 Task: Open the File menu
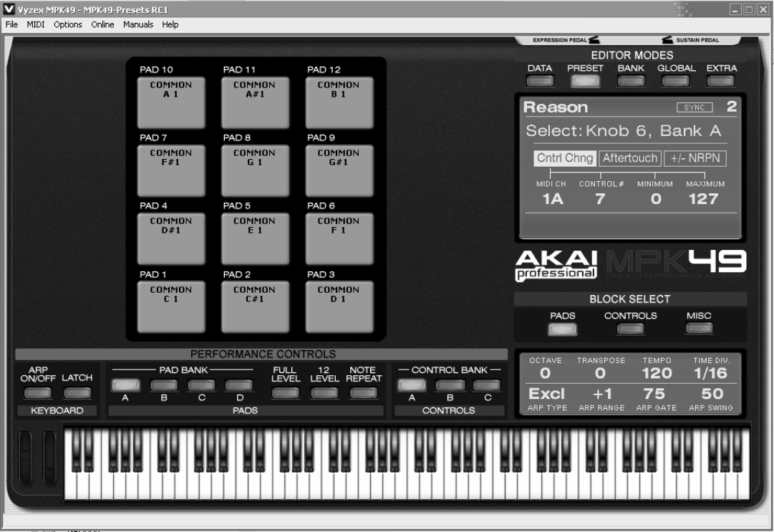(x=11, y=24)
